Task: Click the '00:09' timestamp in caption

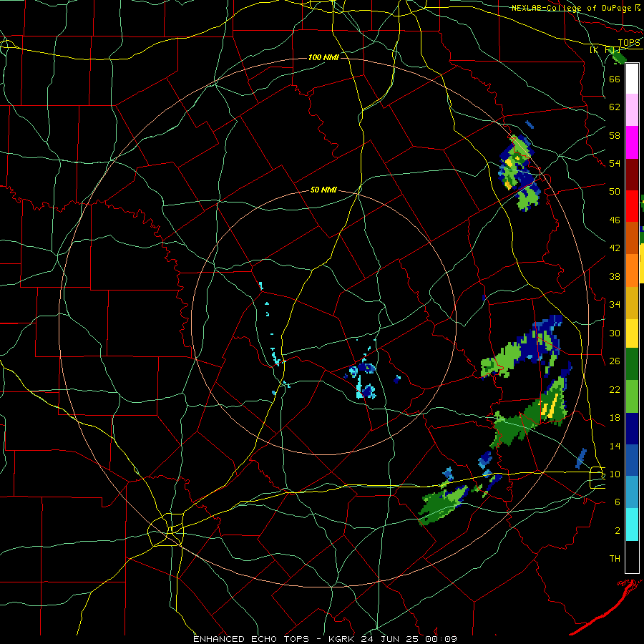Action: click(441, 639)
